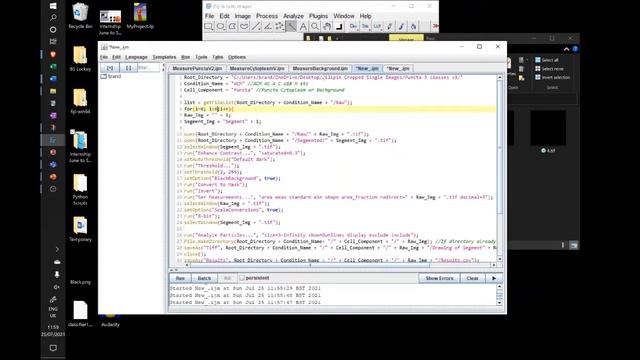The image size is (640, 360).
Task: Click the red More Tools arrows in Fiji
Action: click(x=435, y=27)
